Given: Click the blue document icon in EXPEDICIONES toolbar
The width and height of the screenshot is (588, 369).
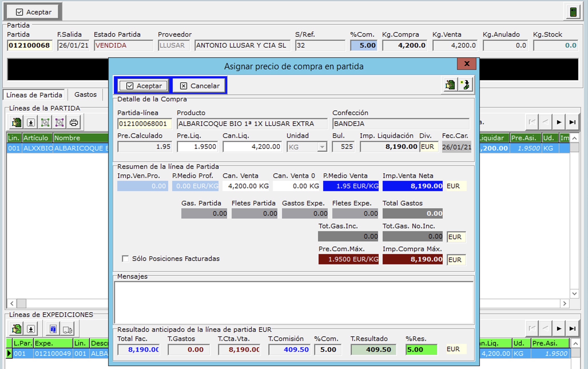Looking at the screenshot, I should (53, 329).
